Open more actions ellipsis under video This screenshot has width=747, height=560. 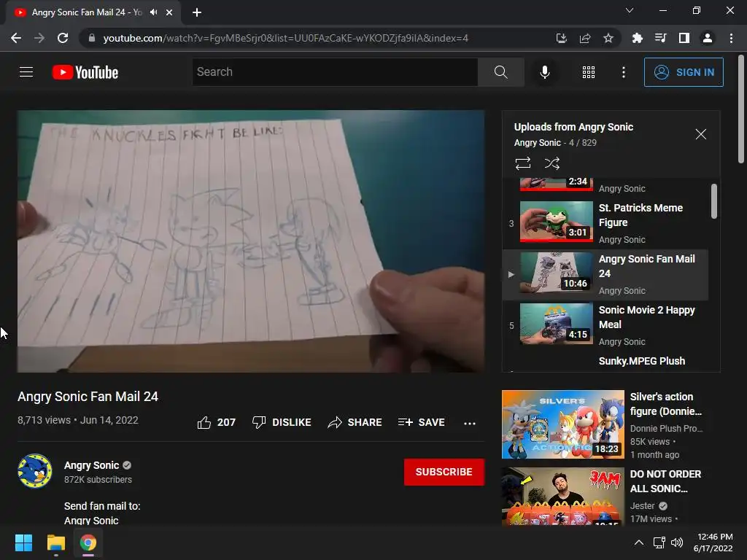[x=470, y=423]
